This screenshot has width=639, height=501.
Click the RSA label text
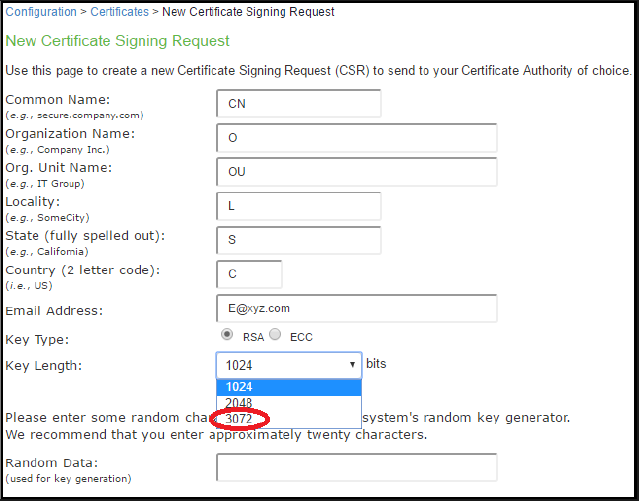251,337
